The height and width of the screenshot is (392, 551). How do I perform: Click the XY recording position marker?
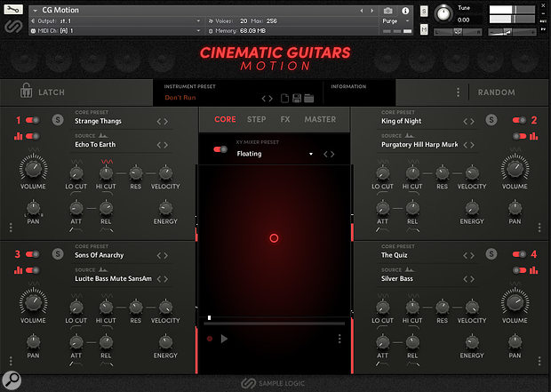tap(209, 318)
